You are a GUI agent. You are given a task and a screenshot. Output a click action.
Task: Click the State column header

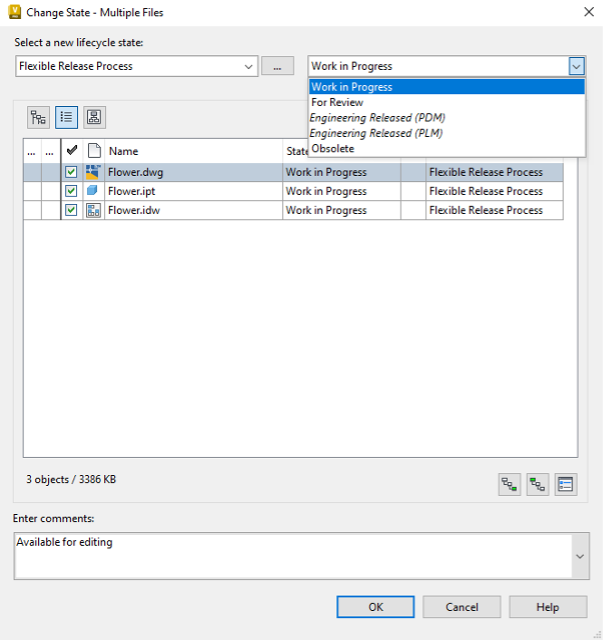click(295, 151)
